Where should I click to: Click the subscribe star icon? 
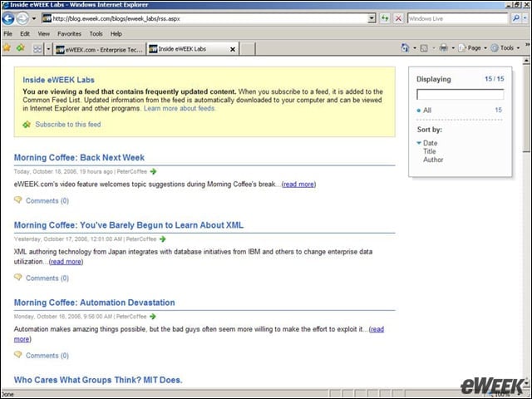[27, 125]
